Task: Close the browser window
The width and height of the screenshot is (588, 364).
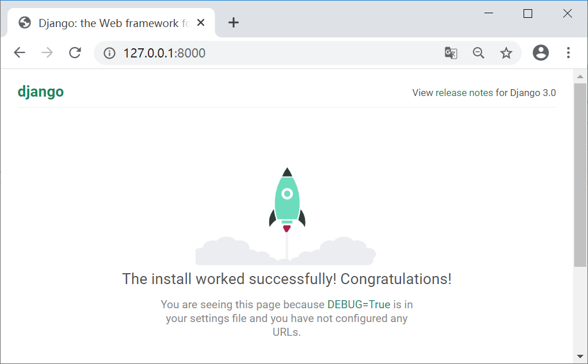Action: coord(567,13)
